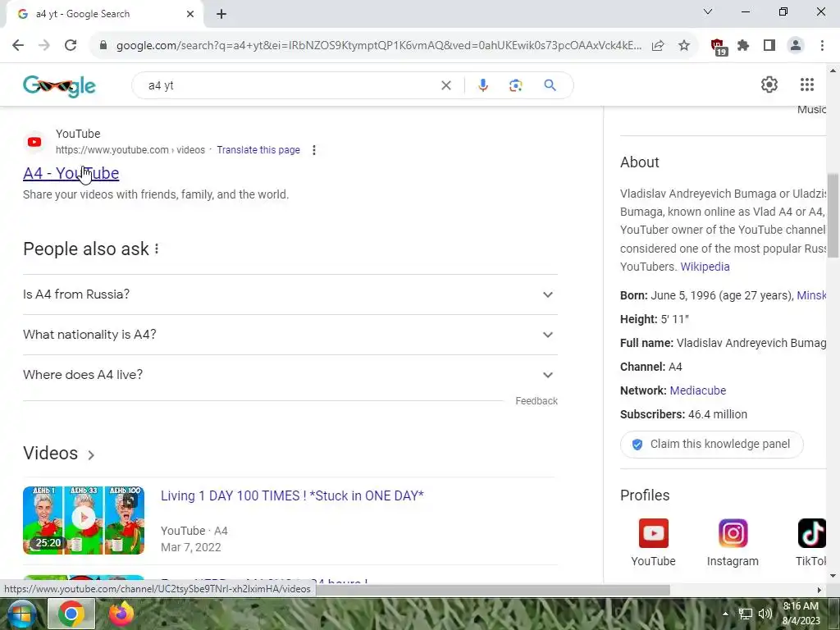The height and width of the screenshot is (630, 840).
Task: Click into the Google search field
Action: pyautogui.click(x=292, y=85)
